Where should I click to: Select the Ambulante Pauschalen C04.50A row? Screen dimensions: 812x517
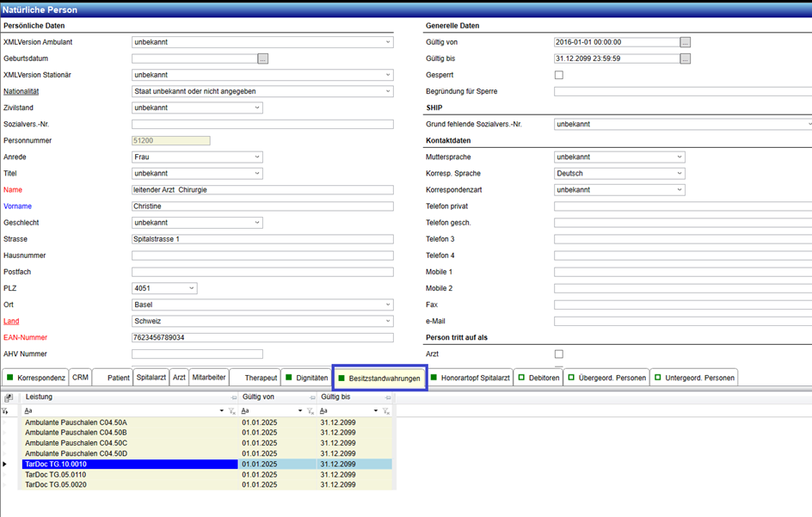[76, 422]
